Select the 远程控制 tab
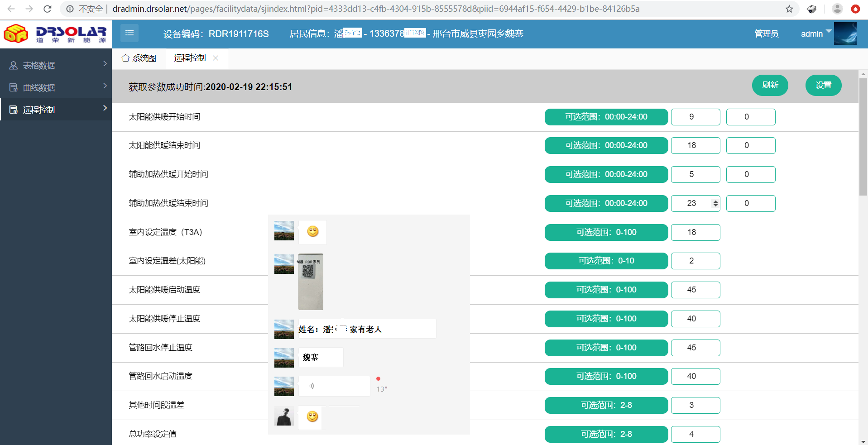Viewport: 868px width, 445px height. pos(190,58)
